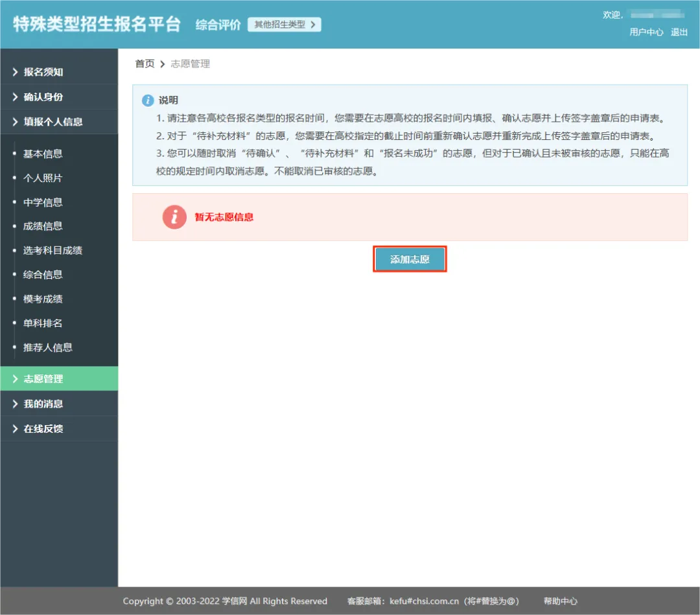Open the 其他招生类型 dropdown
Viewport: 700px width, 615px height.
point(284,25)
